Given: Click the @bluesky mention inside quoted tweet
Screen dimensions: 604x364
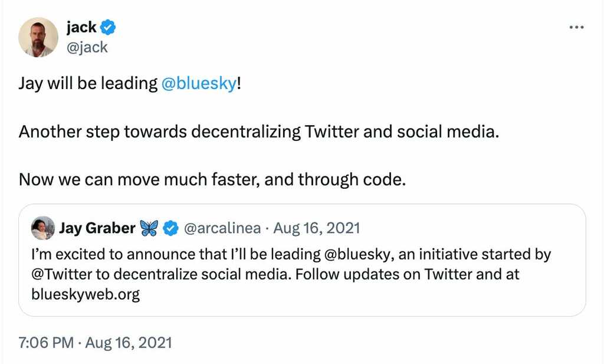Looking at the screenshot, I should click(x=357, y=255).
